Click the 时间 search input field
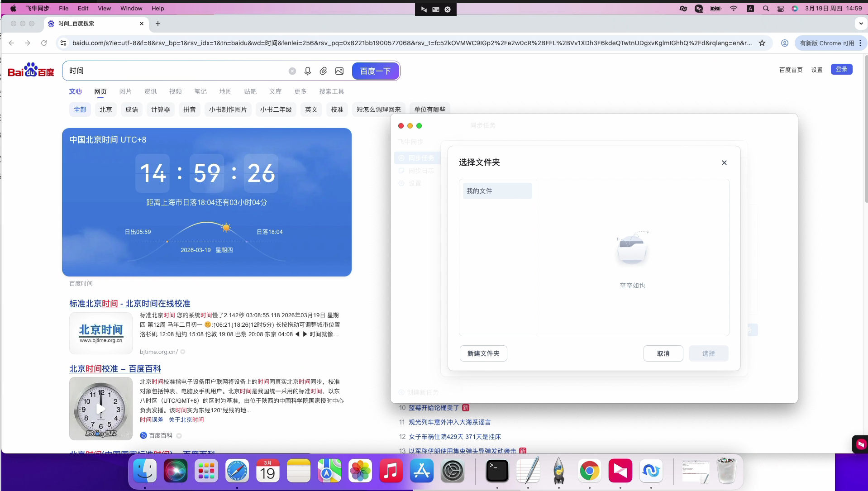This screenshot has height=491, width=868. pos(176,71)
